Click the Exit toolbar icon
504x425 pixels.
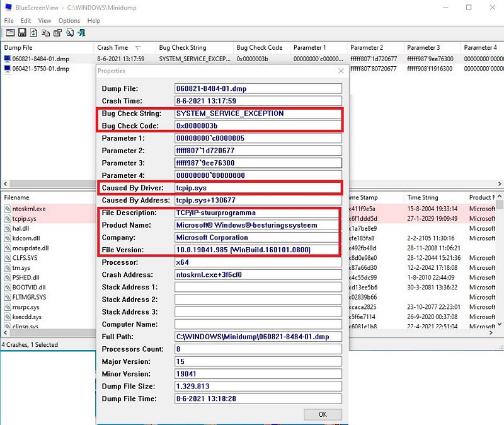coord(81,33)
